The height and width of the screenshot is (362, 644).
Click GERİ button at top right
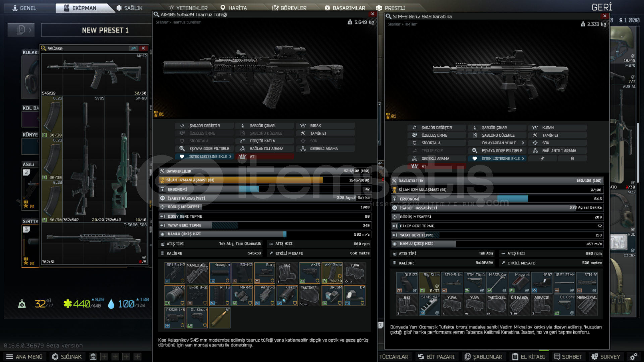[602, 7]
